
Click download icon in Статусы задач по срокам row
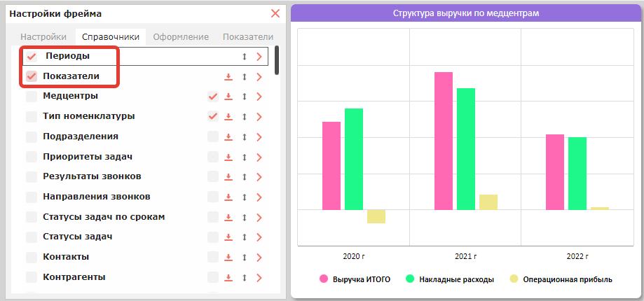[228, 217]
